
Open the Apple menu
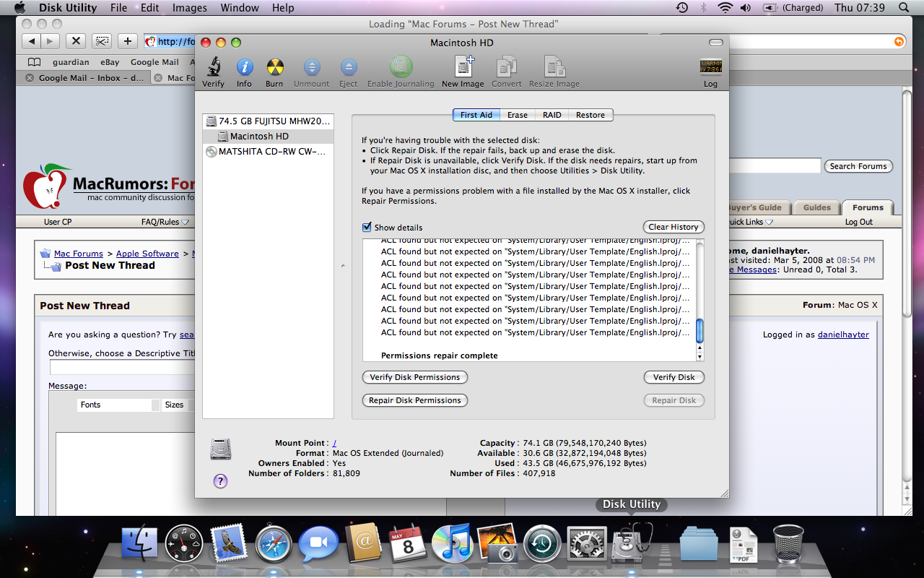pos(19,7)
